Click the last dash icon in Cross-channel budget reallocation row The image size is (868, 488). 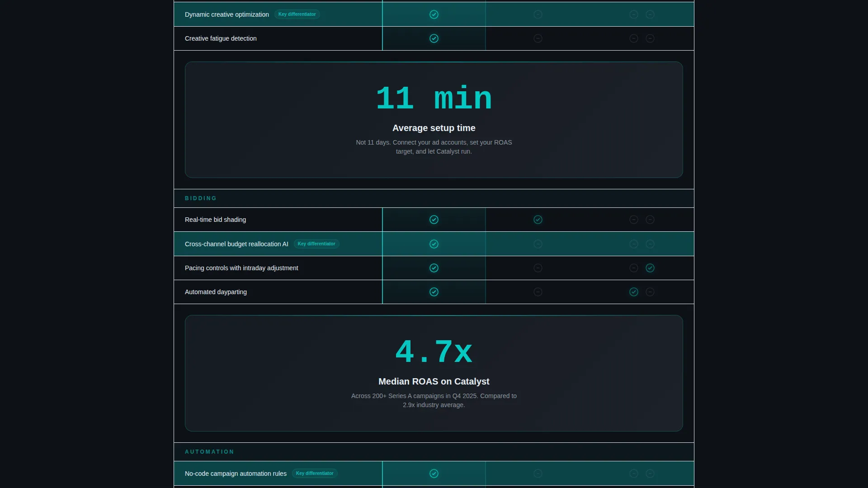650,244
